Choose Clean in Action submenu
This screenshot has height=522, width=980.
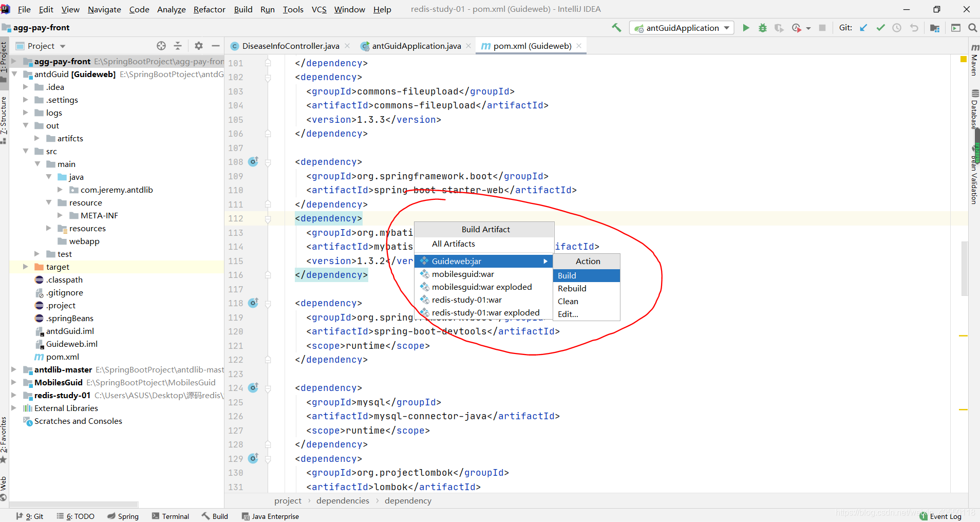pyautogui.click(x=586, y=301)
